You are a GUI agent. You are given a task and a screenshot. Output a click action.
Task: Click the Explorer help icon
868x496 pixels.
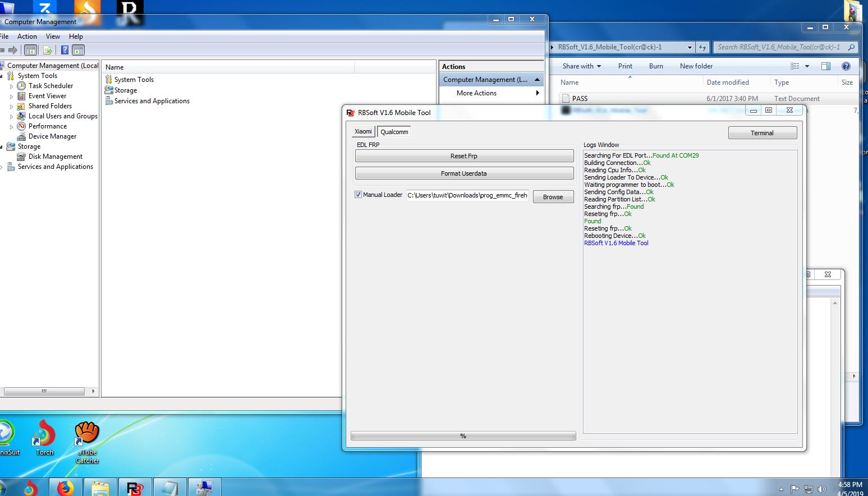[846, 66]
